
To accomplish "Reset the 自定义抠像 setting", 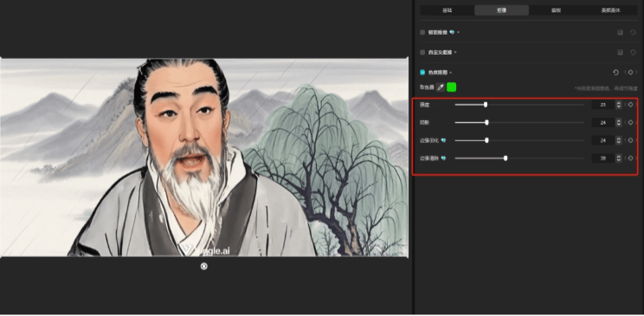I will (633, 52).
